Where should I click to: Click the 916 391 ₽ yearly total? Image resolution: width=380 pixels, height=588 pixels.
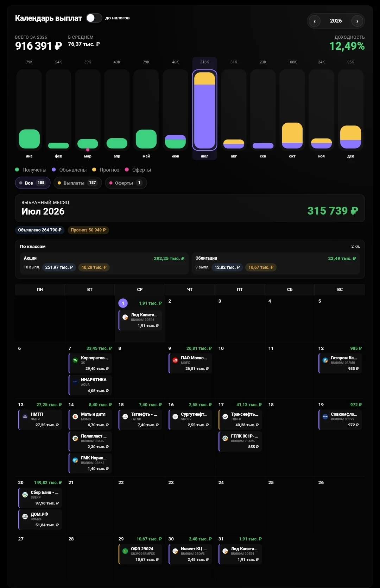[x=39, y=46]
